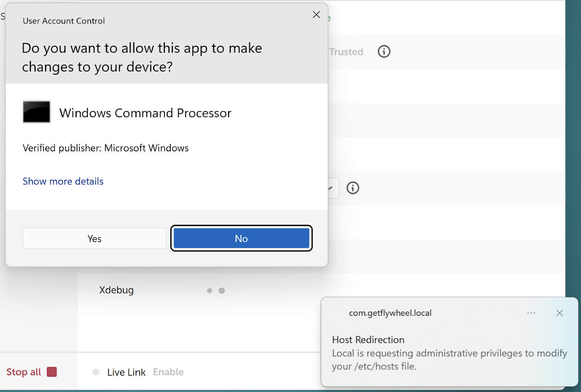The height and width of the screenshot is (392, 581).
Task: Click No in User Account Control dialog
Action: click(x=241, y=238)
